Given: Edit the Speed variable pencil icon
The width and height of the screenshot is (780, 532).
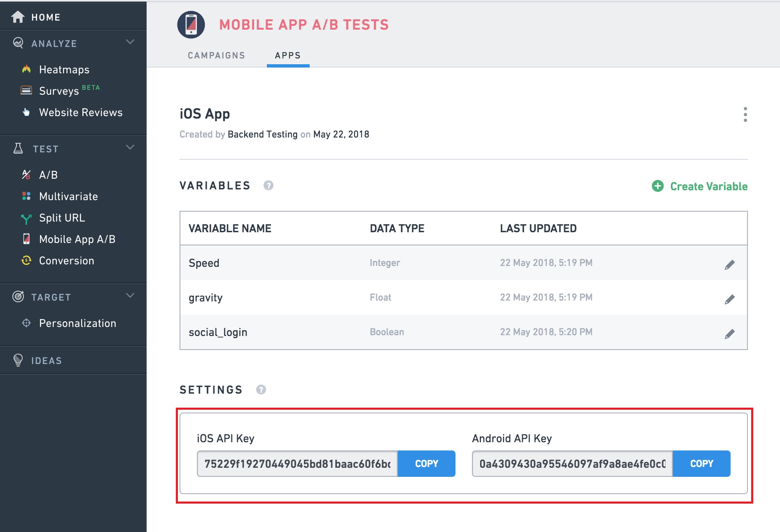Looking at the screenshot, I should pyautogui.click(x=730, y=265).
